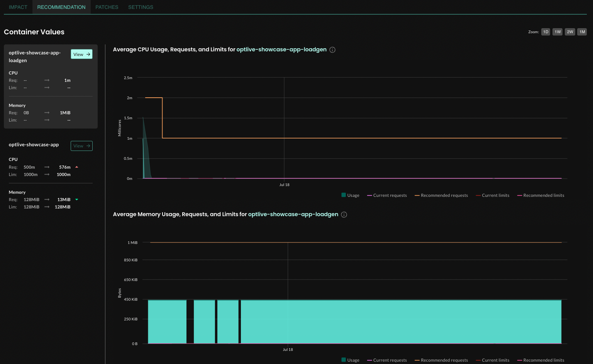593x364 pixels.
Task: Click info icon beside Memory chart title
Action: pyautogui.click(x=344, y=215)
